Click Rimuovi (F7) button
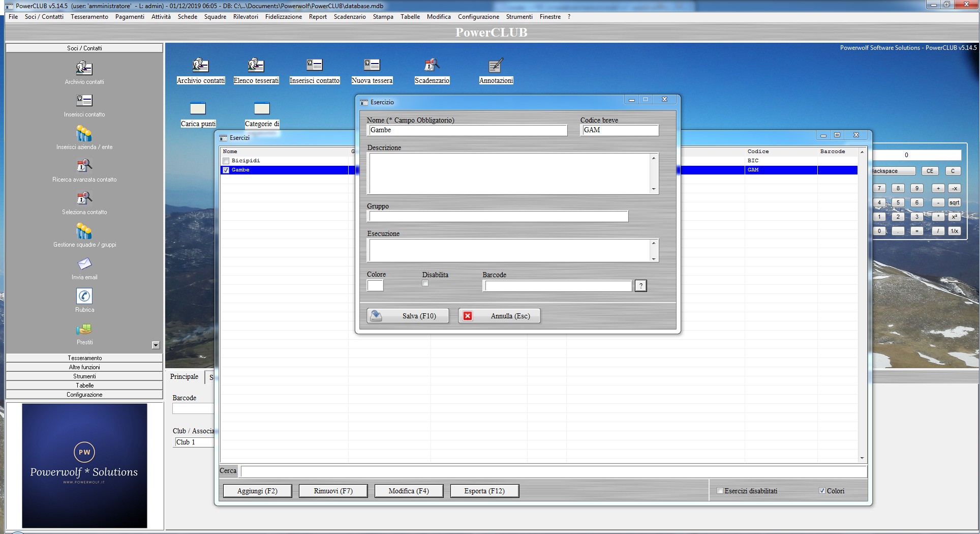 333,491
